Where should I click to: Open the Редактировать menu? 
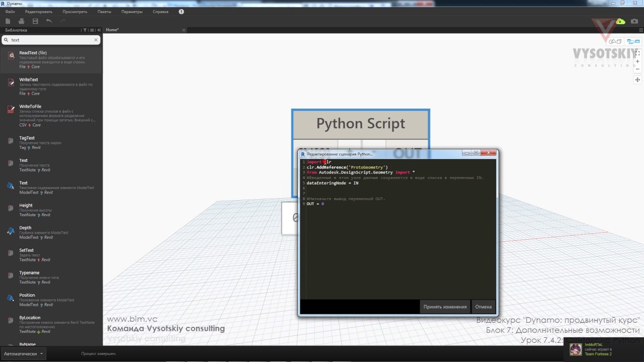tap(39, 12)
